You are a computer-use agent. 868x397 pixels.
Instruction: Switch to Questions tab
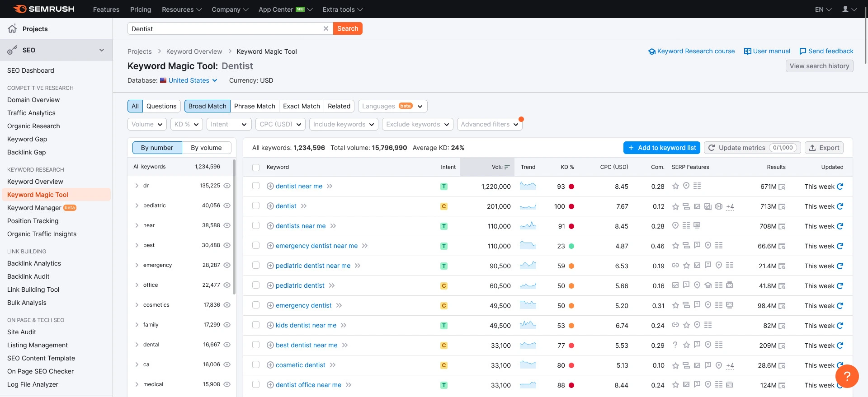pyautogui.click(x=161, y=106)
